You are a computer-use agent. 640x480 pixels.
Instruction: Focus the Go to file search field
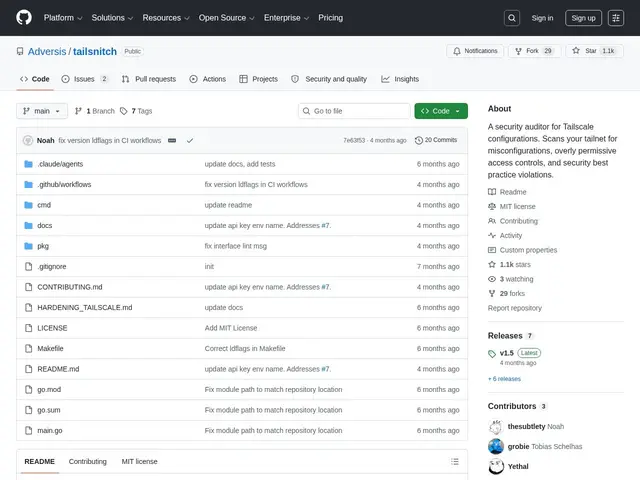pos(354,111)
